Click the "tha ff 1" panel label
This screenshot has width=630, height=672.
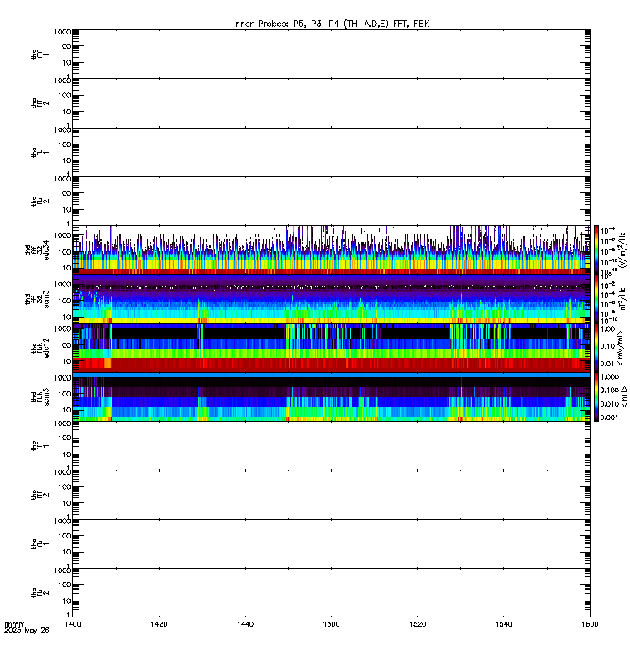[x=39, y=54]
